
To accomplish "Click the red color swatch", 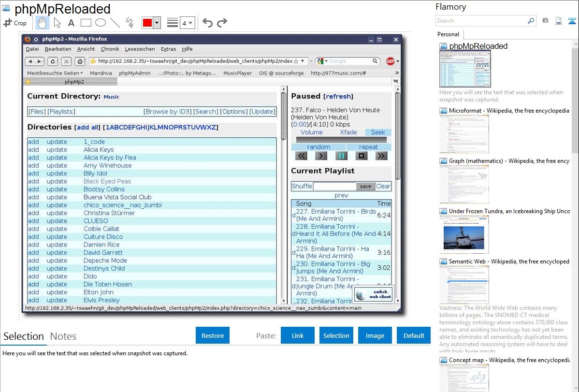I will pos(147,23).
